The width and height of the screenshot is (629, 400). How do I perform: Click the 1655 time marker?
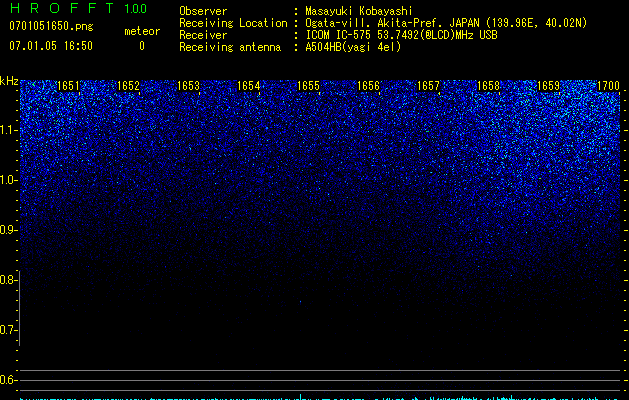click(x=308, y=86)
